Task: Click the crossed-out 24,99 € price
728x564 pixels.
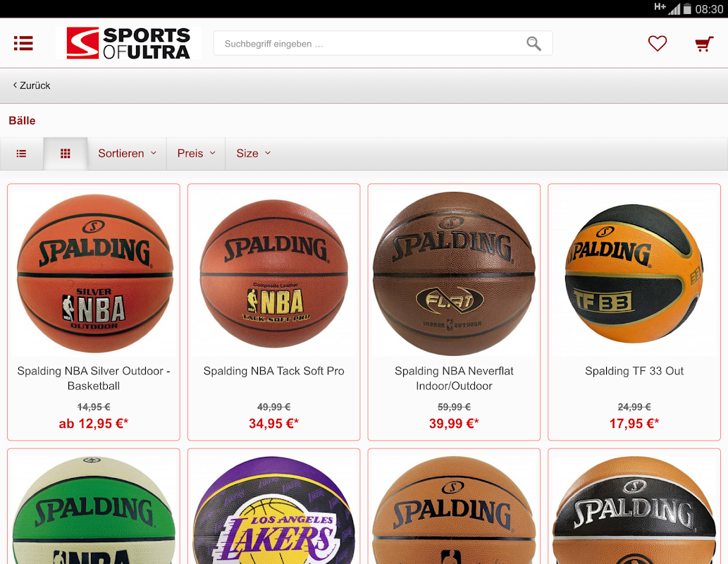Action: (x=634, y=407)
